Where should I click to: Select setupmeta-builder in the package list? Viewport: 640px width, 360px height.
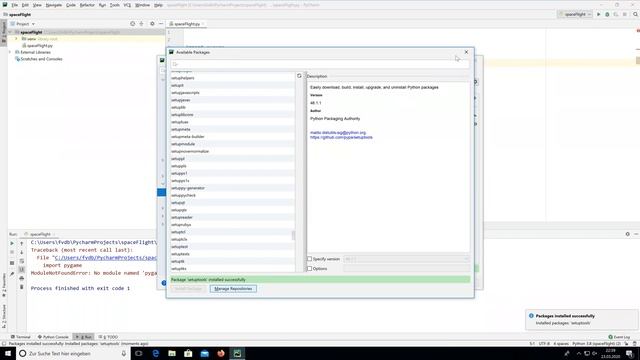click(x=232, y=137)
